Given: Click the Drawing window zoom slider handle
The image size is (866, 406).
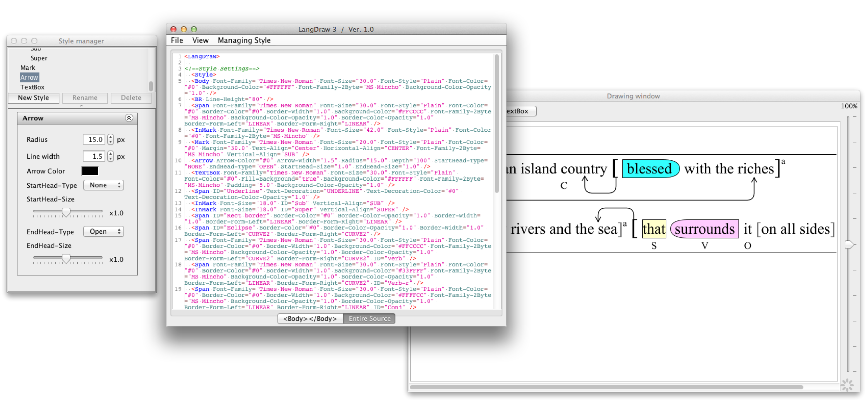Looking at the screenshot, I should click(850, 243).
